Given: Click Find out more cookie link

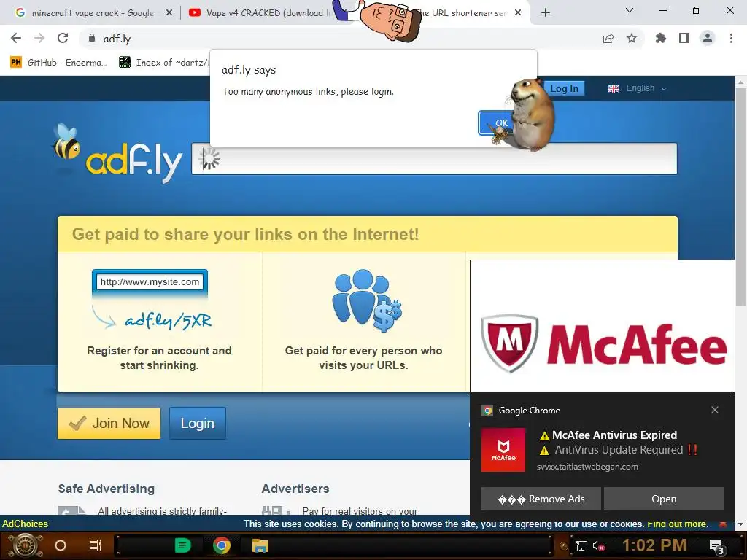Looking at the screenshot, I should 677,524.
